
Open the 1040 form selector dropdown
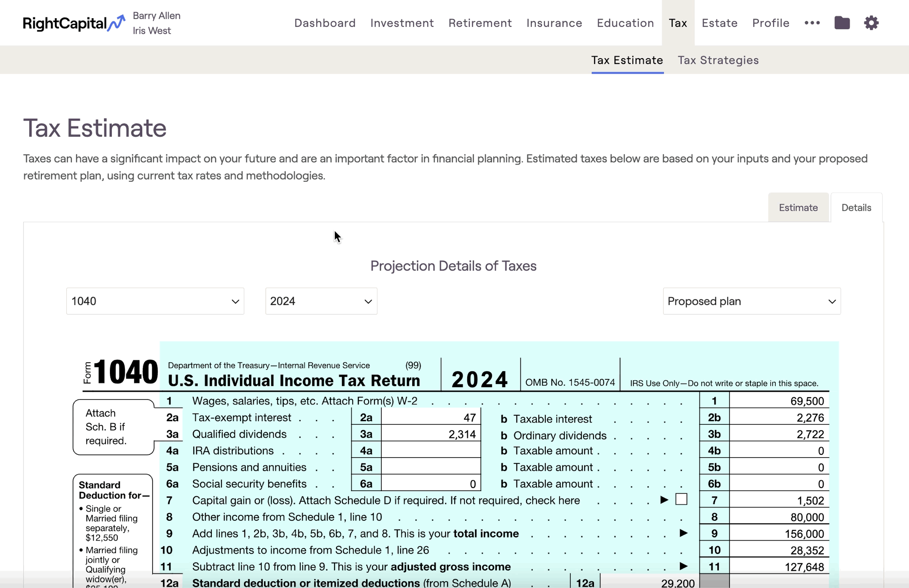[x=155, y=301]
